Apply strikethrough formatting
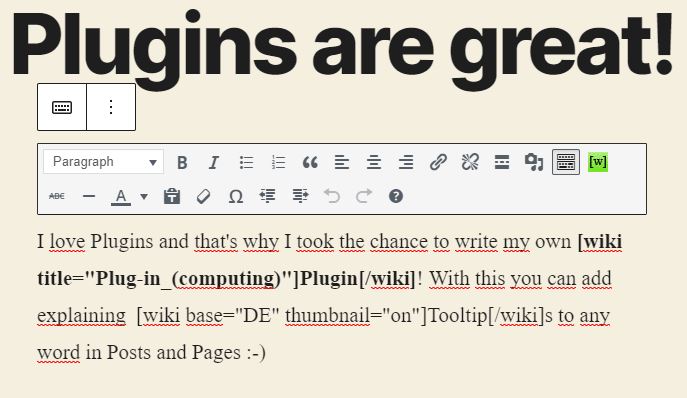Viewport: 687px width, 398px height. pos(57,196)
